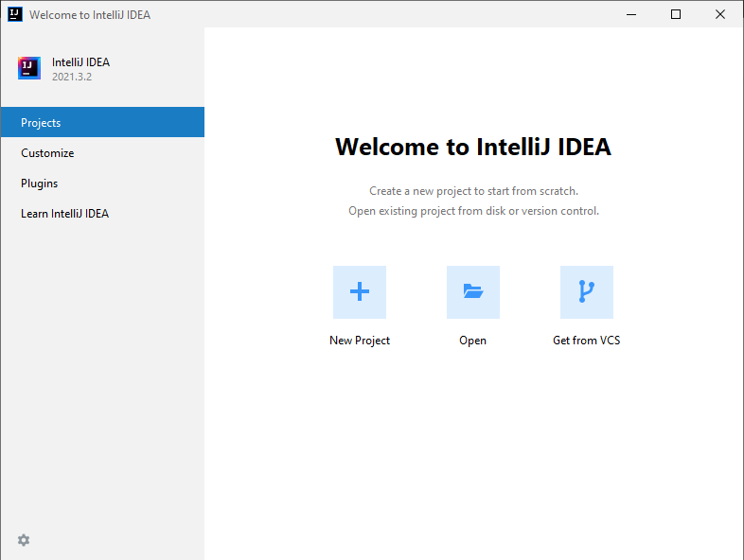Click 'Create a new project to start from scratch.' text
The image size is (744, 560).
pos(473,191)
